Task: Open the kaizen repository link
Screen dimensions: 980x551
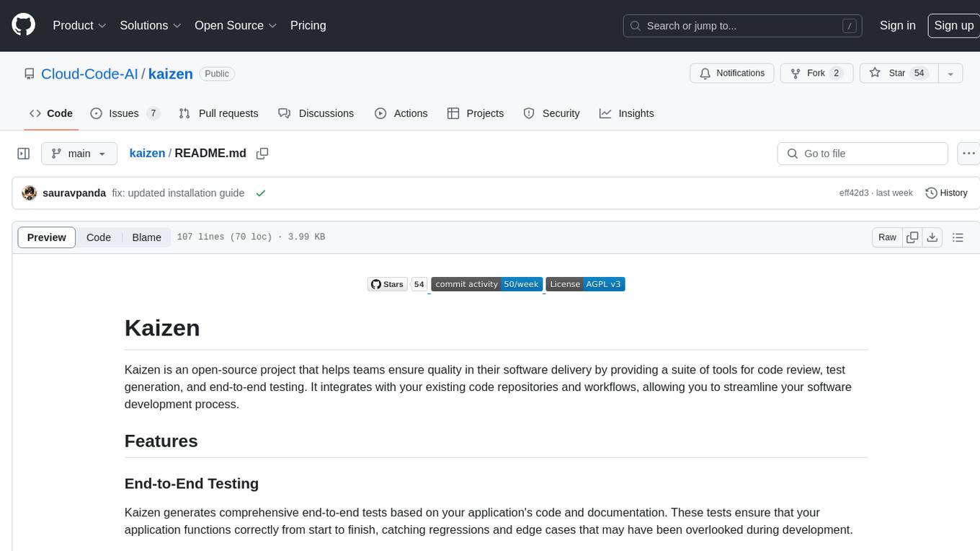Action: coord(171,74)
